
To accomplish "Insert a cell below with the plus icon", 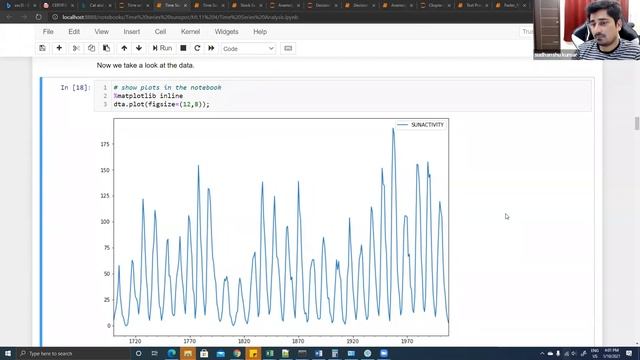I will [59, 48].
